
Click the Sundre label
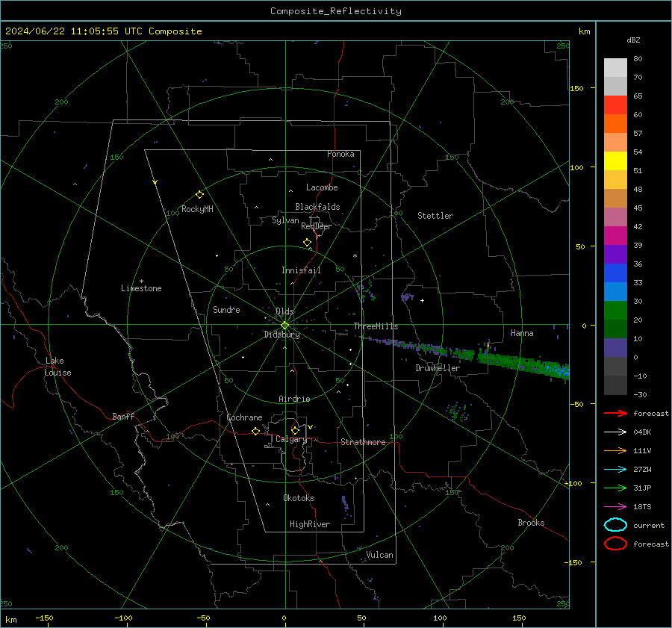tap(226, 309)
